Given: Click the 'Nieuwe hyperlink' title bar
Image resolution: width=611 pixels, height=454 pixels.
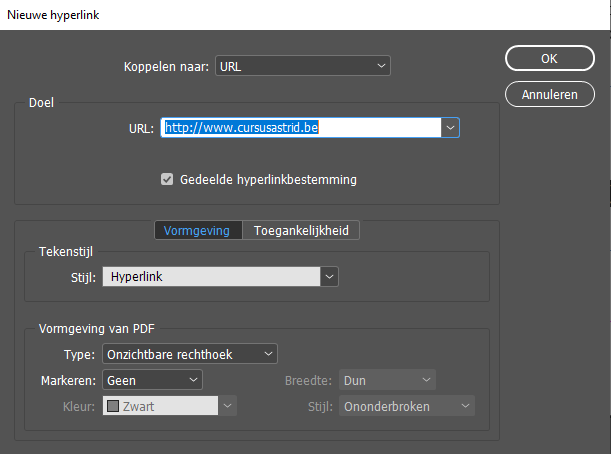Looking at the screenshot, I should coord(300,15).
